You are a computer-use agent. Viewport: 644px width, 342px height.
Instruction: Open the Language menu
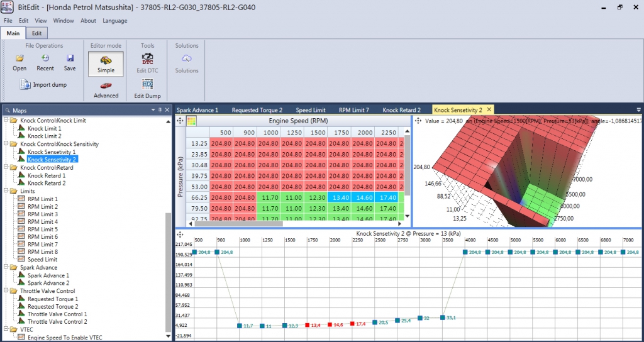point(115,21)
